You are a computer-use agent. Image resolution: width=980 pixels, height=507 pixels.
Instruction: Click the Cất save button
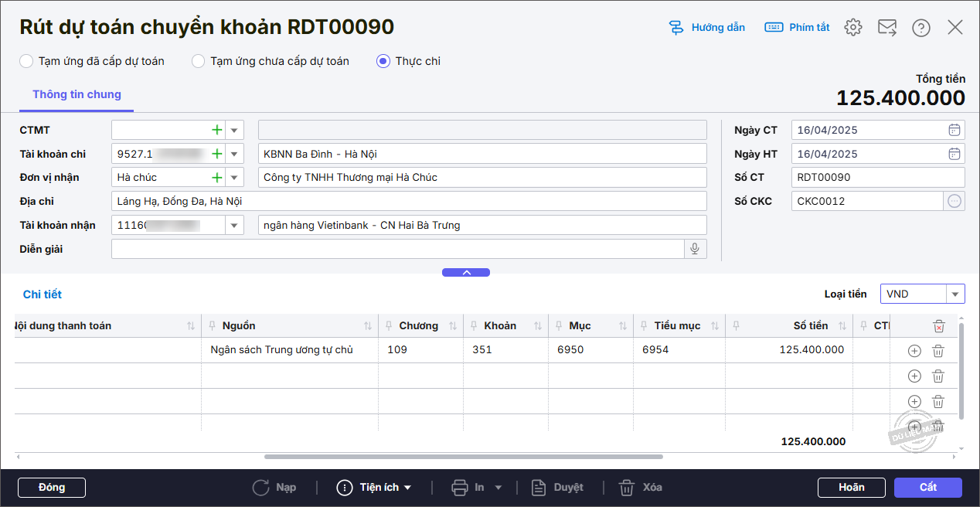coord(927,488)
